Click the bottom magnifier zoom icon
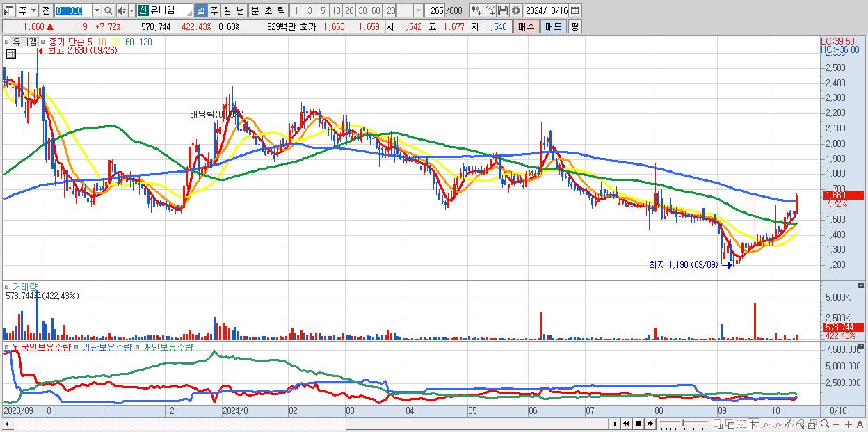The width and height of the screenshot is (868, 432). pos(825,424)
